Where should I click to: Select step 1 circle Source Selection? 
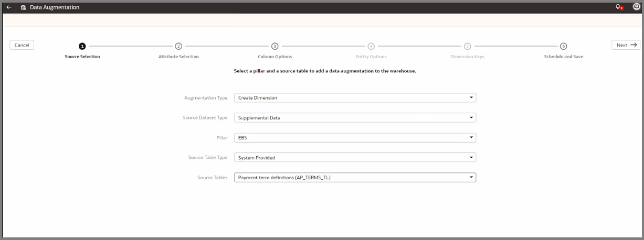coord(82,46)
